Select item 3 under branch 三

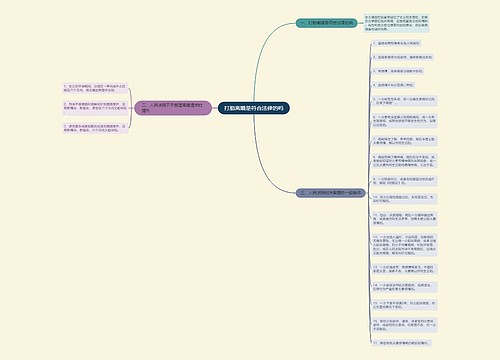[398, 71]
